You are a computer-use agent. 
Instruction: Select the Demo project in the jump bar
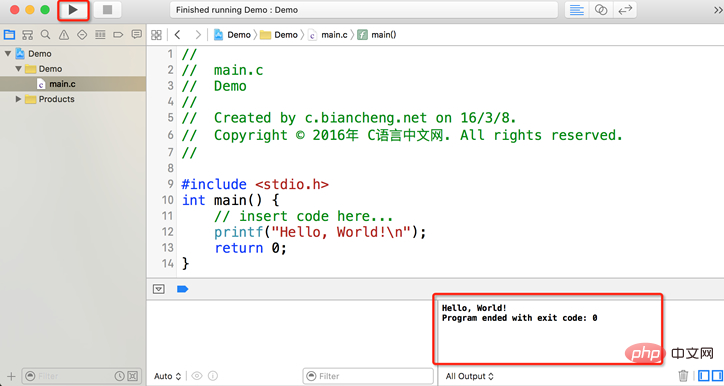(232, 35)
